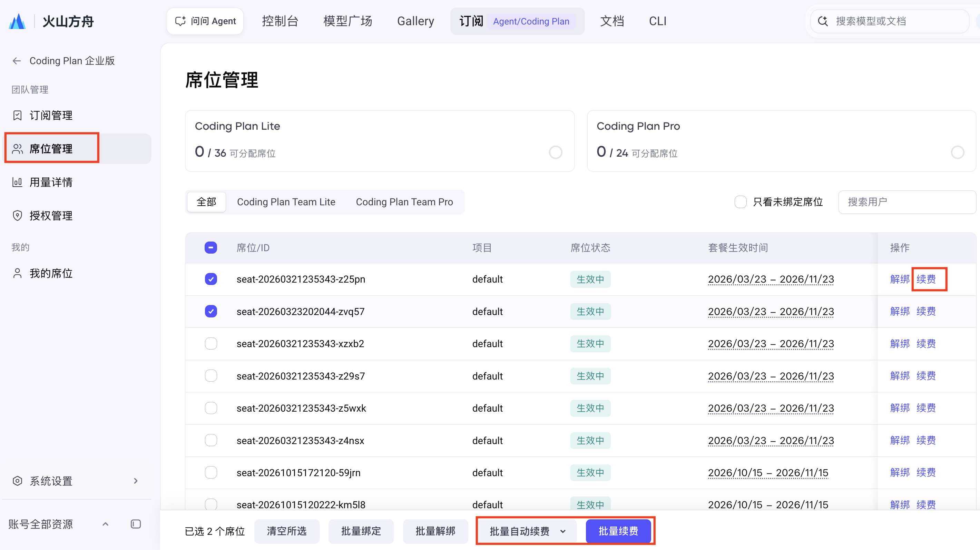Click the Coding Plan Lite progress ring
The height and width of the screenshot is (550, 980).
[x=556, y=153]
